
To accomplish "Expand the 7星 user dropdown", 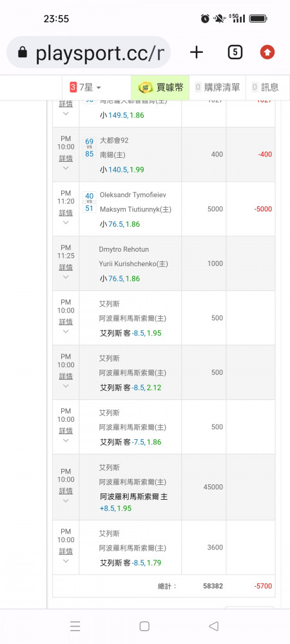I will click(x=85, y=87).
